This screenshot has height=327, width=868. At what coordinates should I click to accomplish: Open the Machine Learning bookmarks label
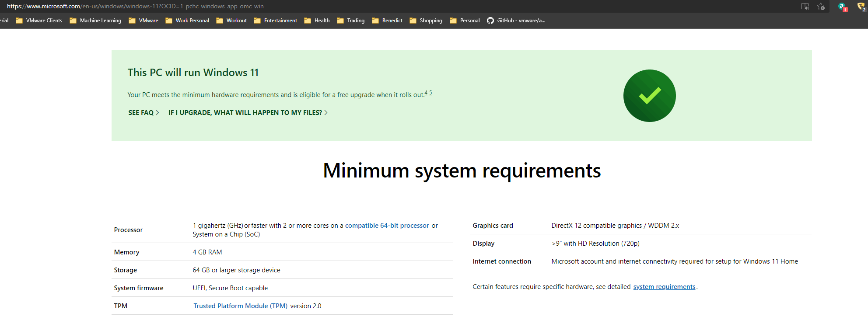click(101, 21)
